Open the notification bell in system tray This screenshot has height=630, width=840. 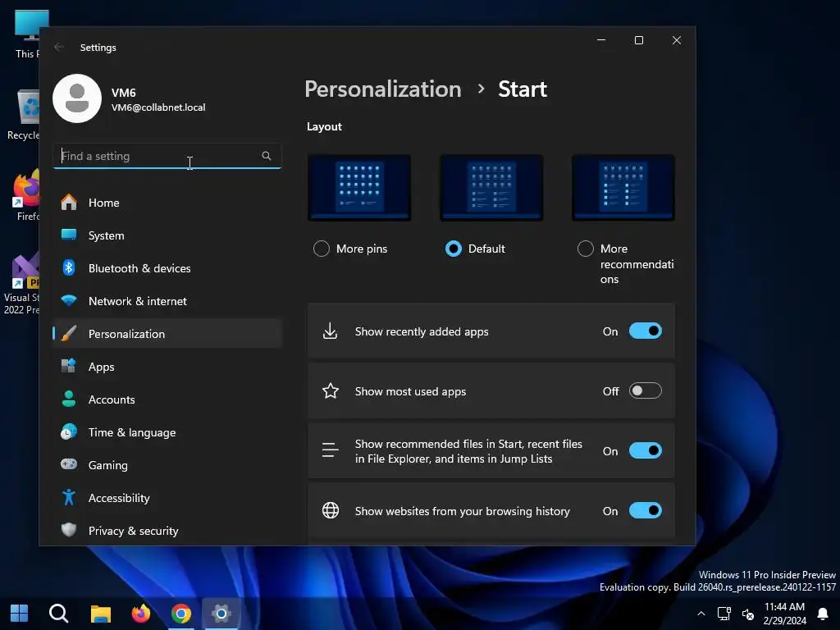pyautogui.click(x=823, y=614)
